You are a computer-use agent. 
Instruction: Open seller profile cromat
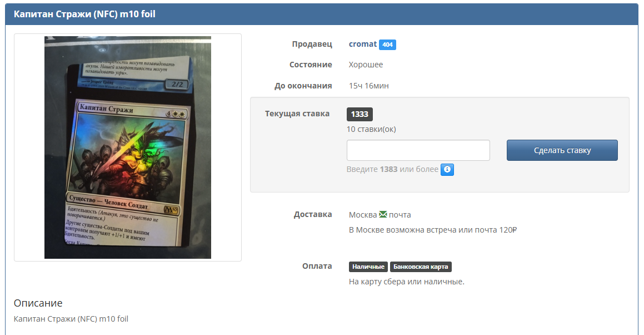pyautogui.click(x=362, y=44)
